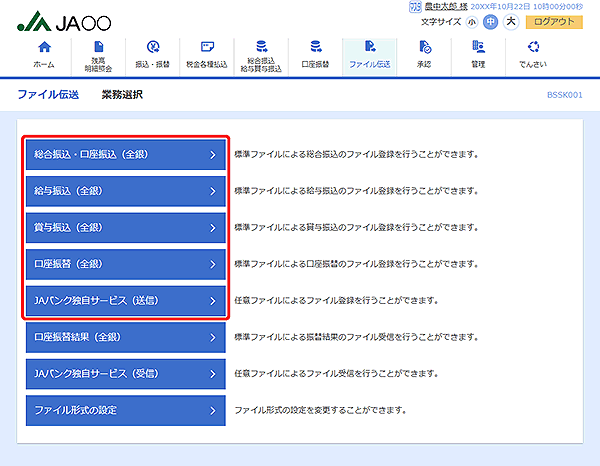Click description 標準ファイルによる賞与振込のファイル登録
This screenshot has width=600, height=466.
(x=356, y=228)
